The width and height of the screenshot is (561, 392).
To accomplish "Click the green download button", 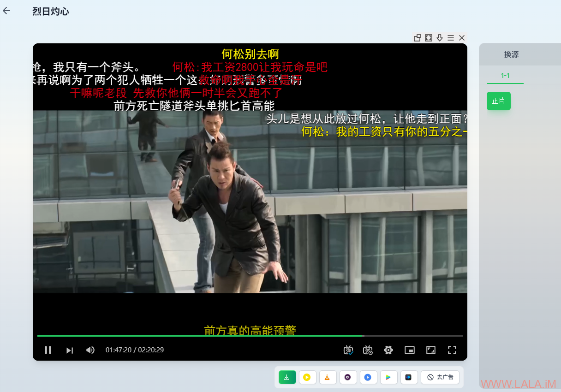I will (x=287, y=377).
